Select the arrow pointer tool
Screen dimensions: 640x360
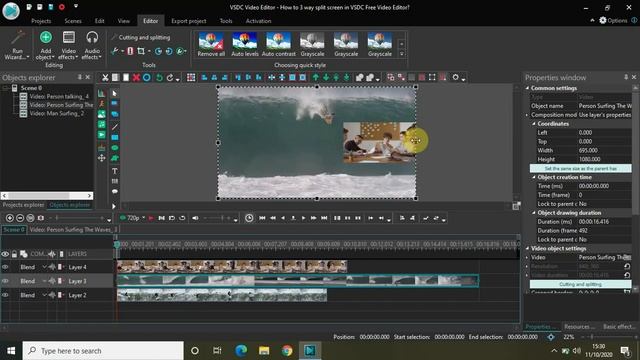click(115, 93)
